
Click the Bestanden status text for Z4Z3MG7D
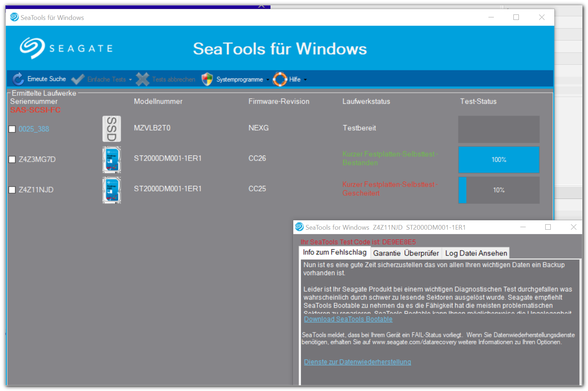(x=390, y=158)
